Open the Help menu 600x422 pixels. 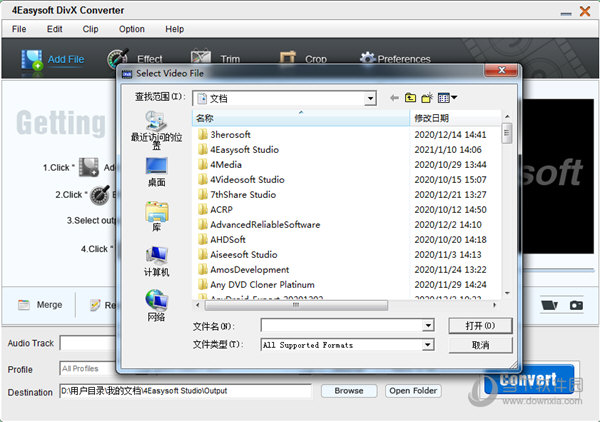(174, 29)
